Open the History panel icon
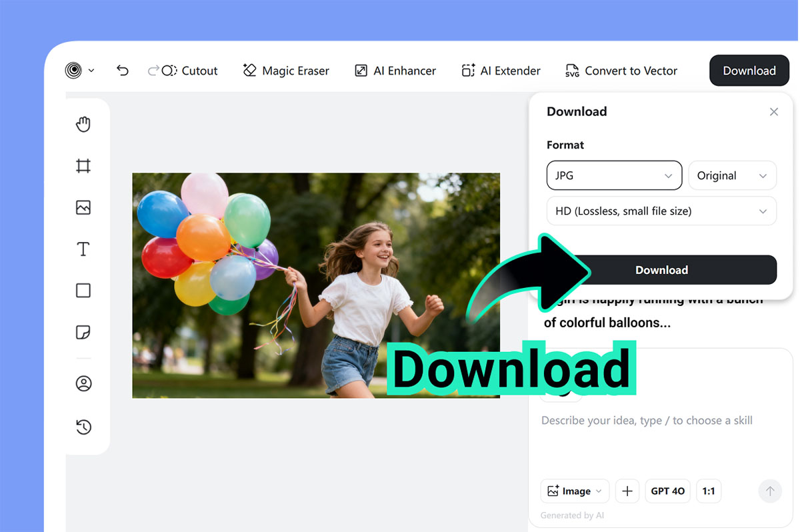The height and width of the screenshot is (532, 800). click(x=83, y=427)
